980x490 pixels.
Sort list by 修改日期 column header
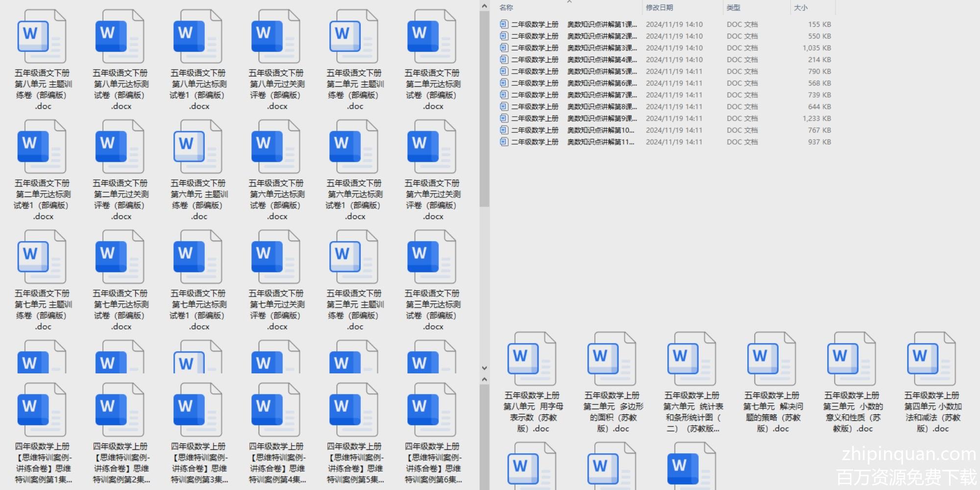coord(659,8)
